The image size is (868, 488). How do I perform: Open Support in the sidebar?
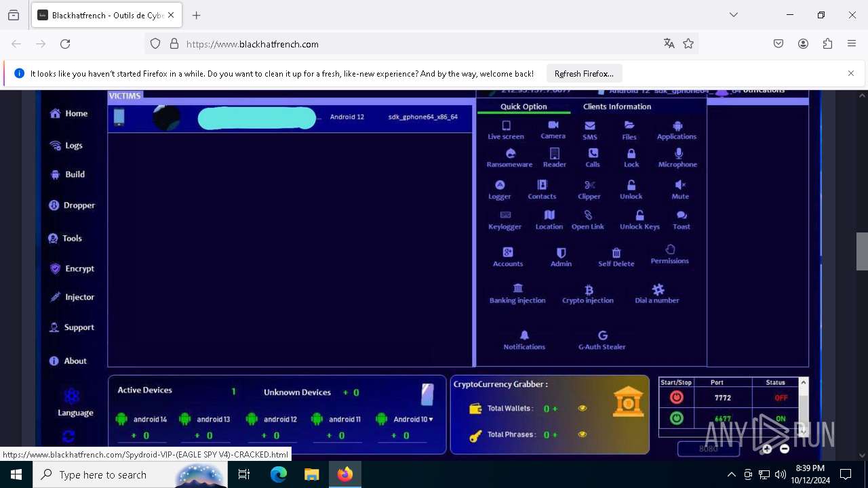click(x=71, y=327)
